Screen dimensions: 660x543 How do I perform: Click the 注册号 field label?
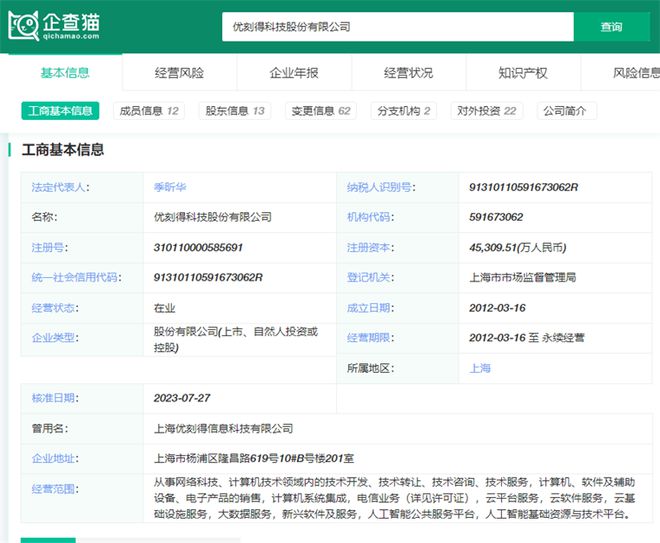pyautogui.click(x=50, y=248)
